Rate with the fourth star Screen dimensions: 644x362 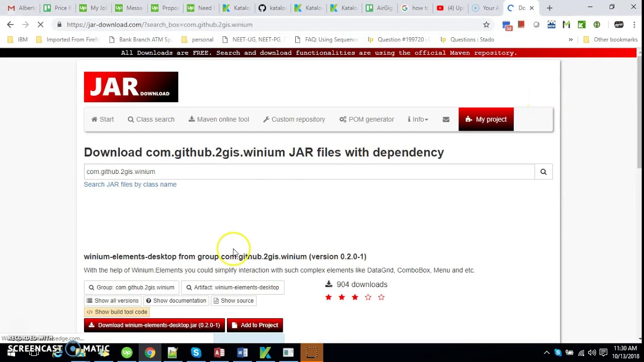click(368, 298)
